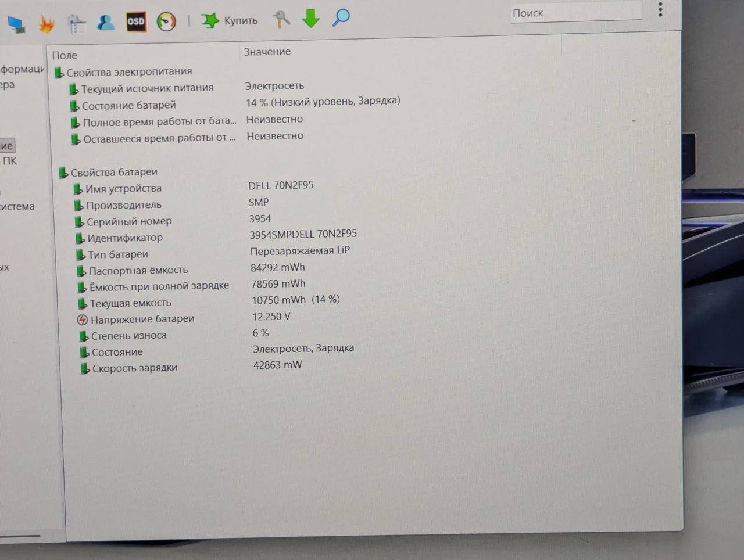Click the blue magnifier toolbar icon
The image size is (744, 560).
coord(341,17)
